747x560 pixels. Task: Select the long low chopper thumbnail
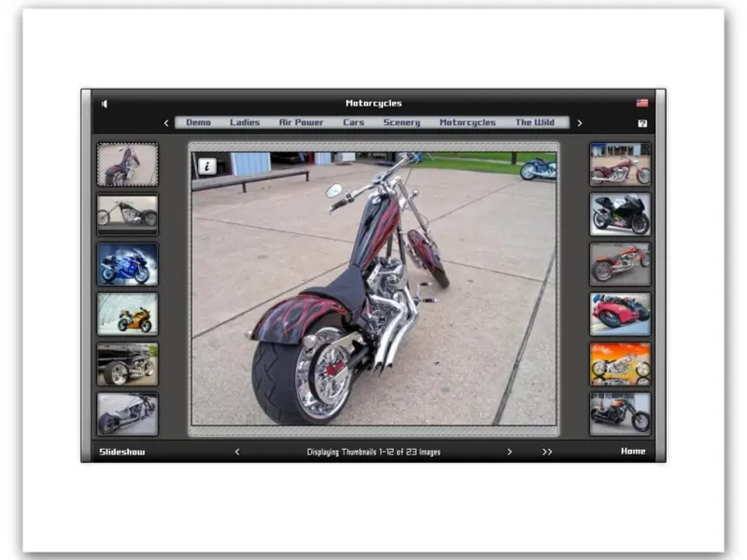click(x=127, y=215)
